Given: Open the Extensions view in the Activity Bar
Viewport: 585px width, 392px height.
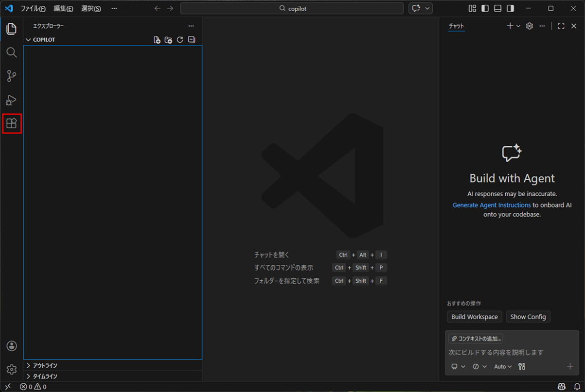Looking at the screenshot, I should pyautogui.click(x=12, y=123).
